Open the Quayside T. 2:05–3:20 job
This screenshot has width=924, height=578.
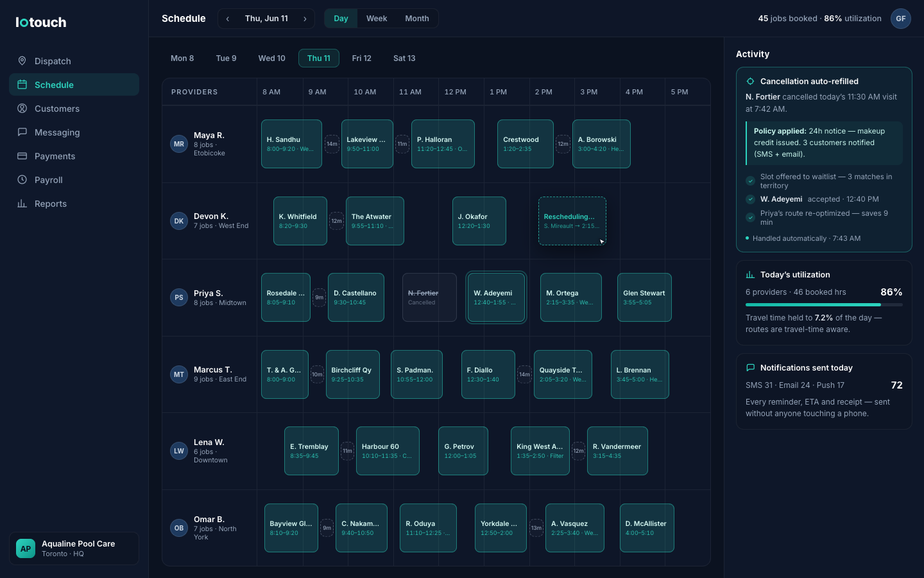tap(563, 374)
